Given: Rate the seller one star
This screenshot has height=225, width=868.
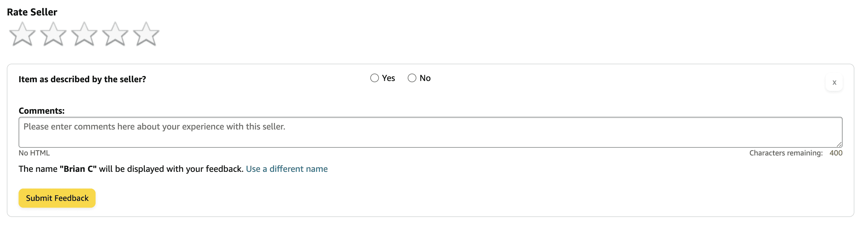Looking at the screenshot, I should coord(22,34).
